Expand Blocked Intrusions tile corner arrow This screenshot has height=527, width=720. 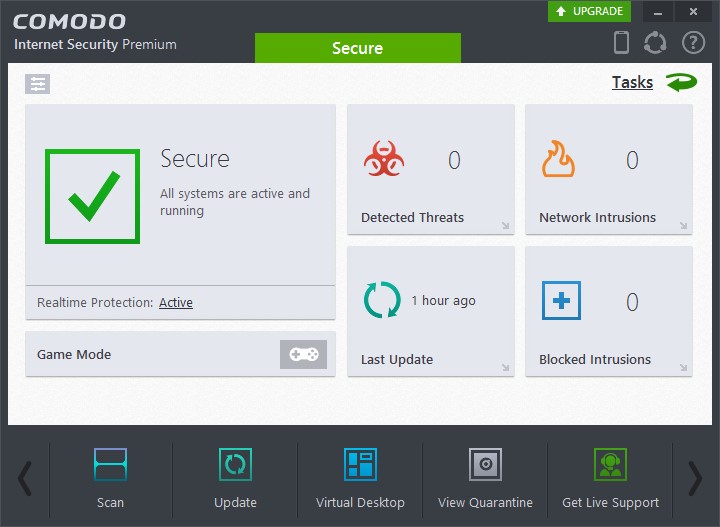coord(683,367)
